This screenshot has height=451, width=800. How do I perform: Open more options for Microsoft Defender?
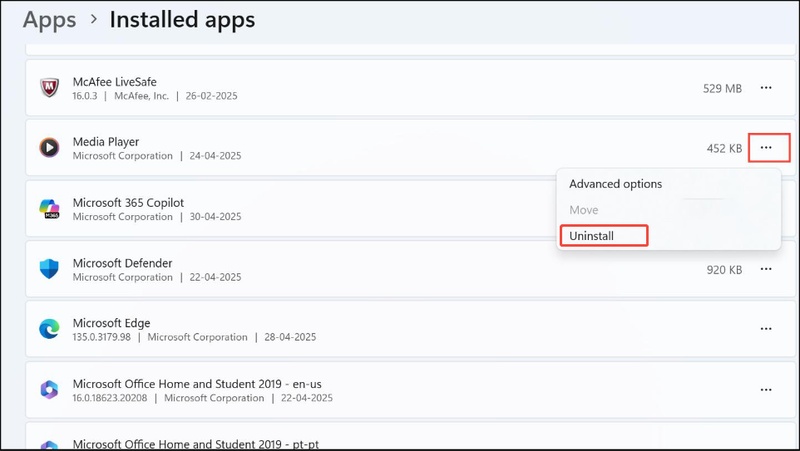coord(766,269)
